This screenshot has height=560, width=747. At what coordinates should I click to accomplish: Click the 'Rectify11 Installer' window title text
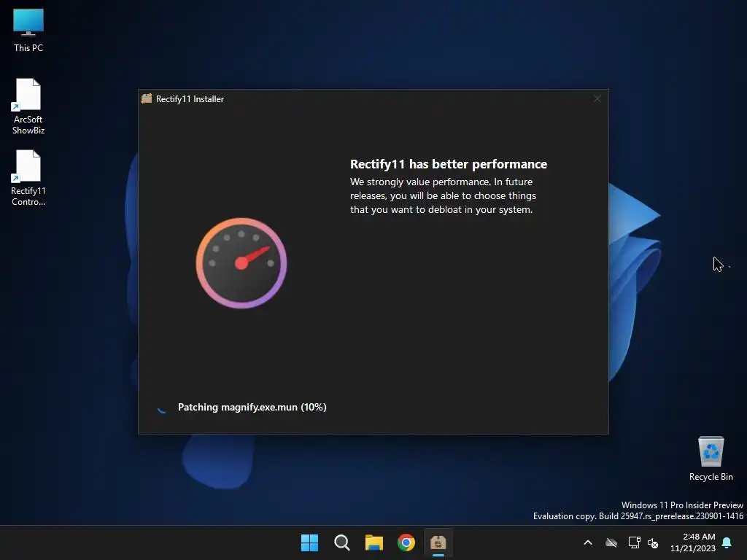(x=190, y=99)
